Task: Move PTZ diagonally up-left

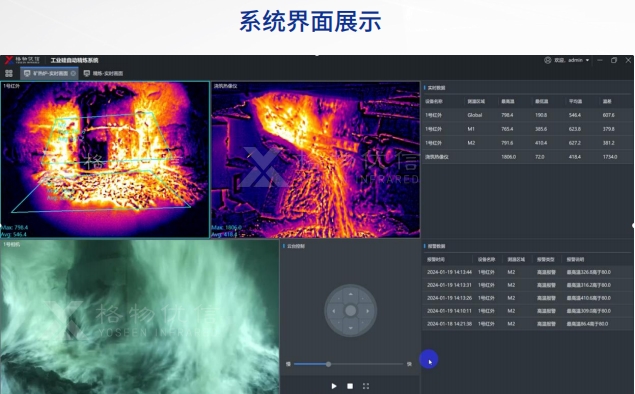Action: [339, 299]
